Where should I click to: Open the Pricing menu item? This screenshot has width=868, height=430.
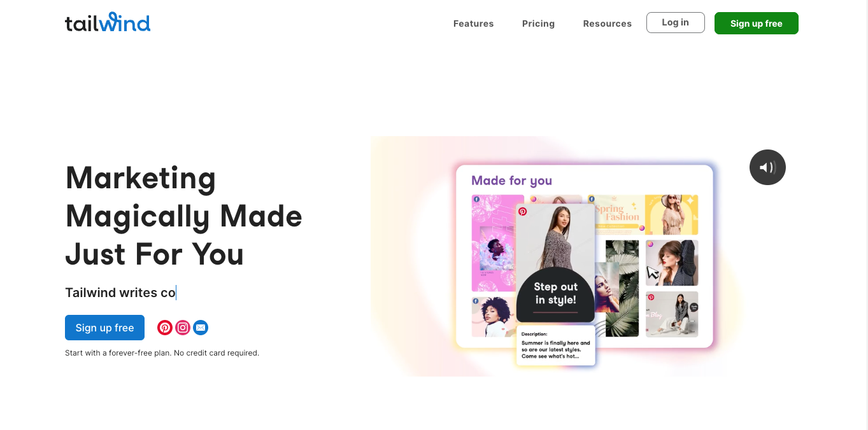tap(538, 24)
